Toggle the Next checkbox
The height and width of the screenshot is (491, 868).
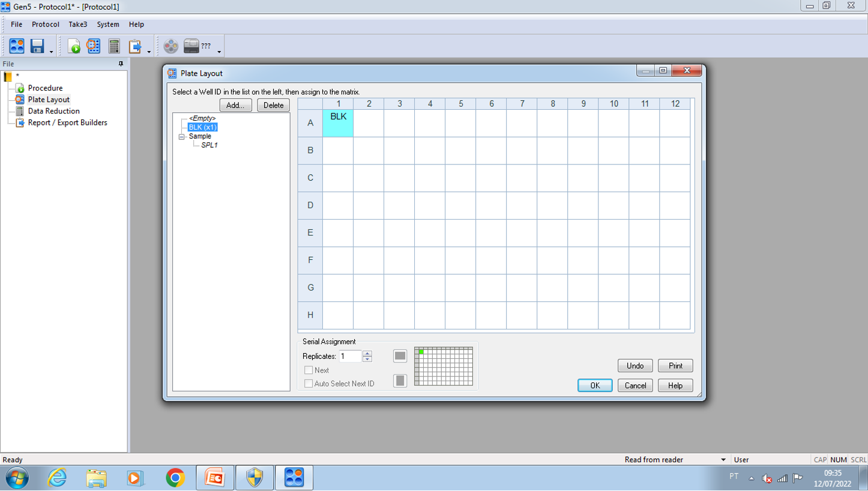[309, 370]
